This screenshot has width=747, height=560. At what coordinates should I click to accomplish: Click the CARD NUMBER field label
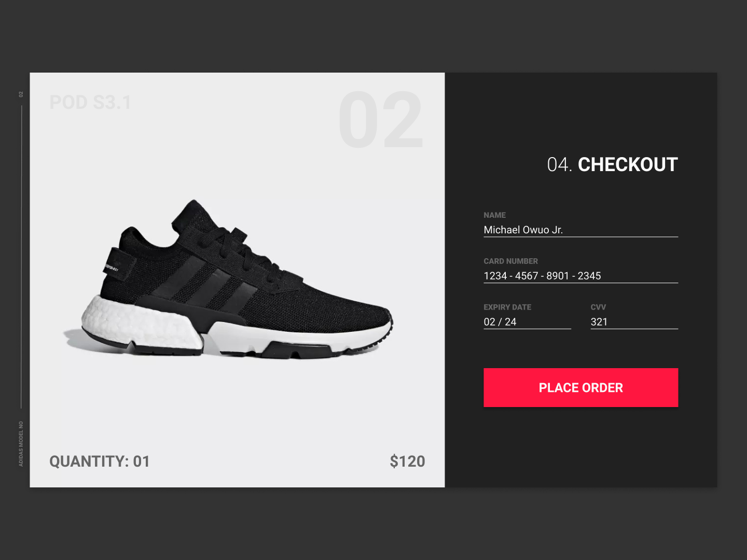click(x=510, y=261)
